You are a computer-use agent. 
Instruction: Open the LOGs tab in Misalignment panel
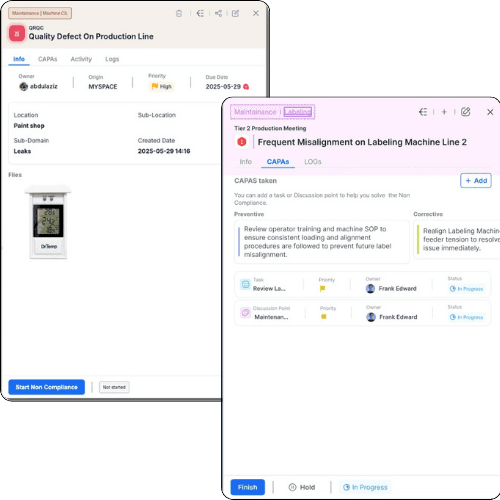(313, 162)
